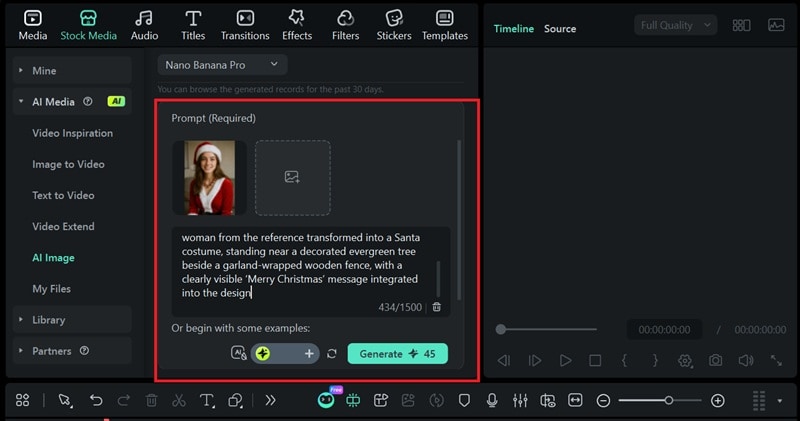This screenshot has width=800, height=421.
Task: Expand the Mine section
Action: 72,70
